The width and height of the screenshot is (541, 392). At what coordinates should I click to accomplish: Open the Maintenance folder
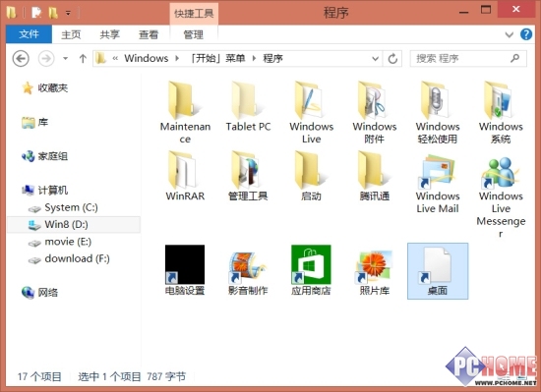(x=185, y=112)
